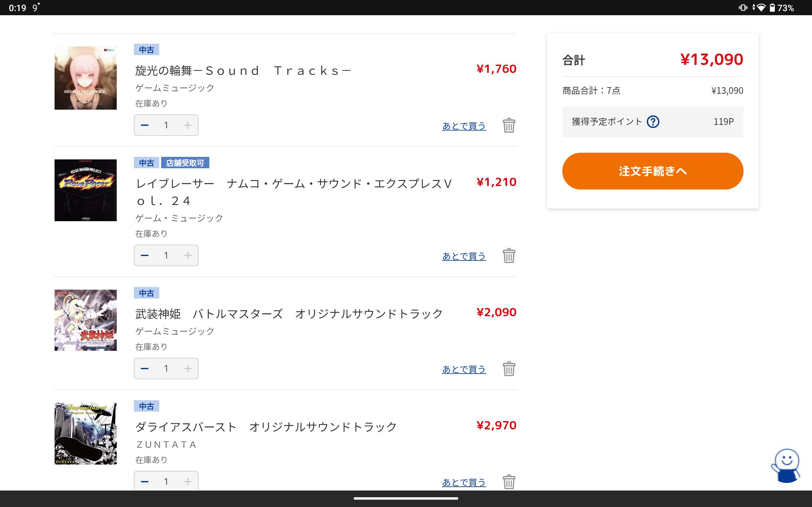
Task: Increase quantity of ダライアスバースト soundtrack
Action: click(187, 482)
